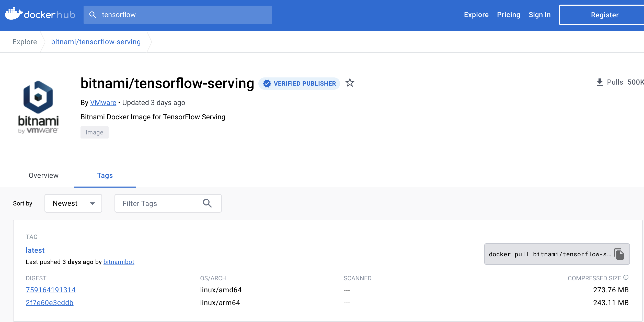Open the latest tag link
The width and height of the screenshot is (644, 322).
point(35,250)
